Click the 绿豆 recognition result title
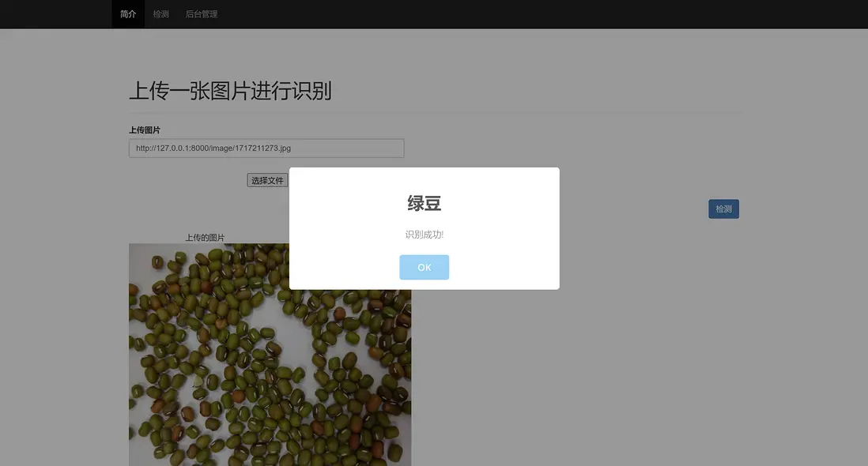 425,203
